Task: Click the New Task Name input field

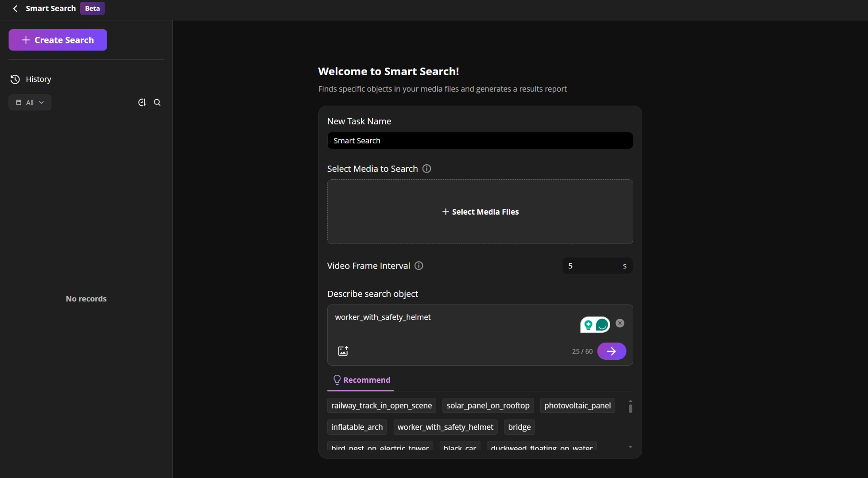Action: pyautogui.click(x=480, y=141)
